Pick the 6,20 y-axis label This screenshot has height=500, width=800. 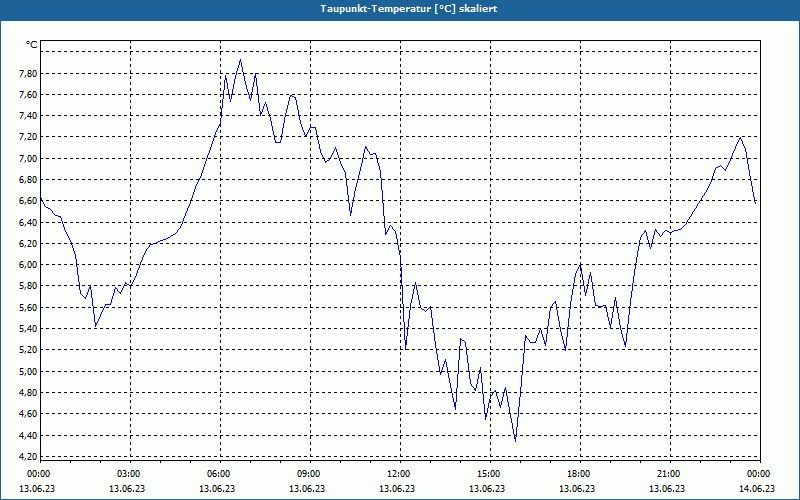point(28,244)
